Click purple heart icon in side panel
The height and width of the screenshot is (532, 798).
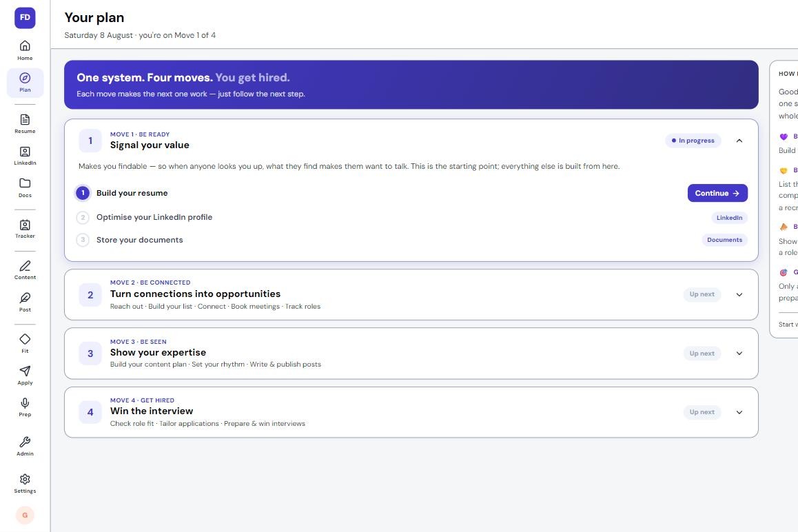784,136
